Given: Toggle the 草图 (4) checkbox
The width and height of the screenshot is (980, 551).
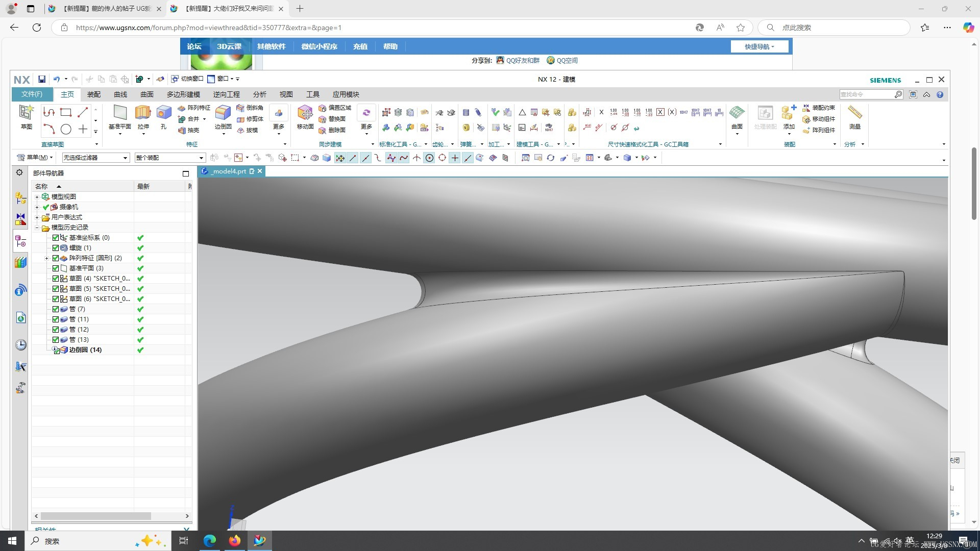Looking at the screenshot, I should (x=56, y=279).
